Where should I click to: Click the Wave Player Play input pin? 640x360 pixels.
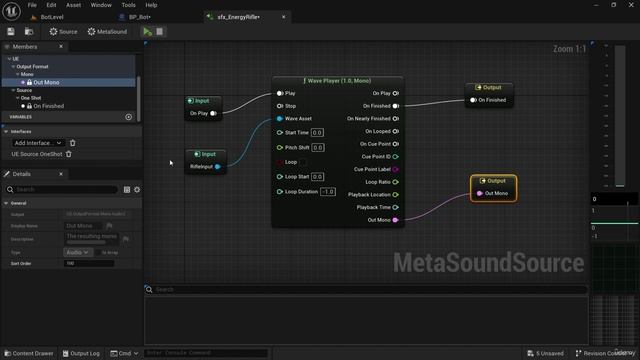pos(280,93)
